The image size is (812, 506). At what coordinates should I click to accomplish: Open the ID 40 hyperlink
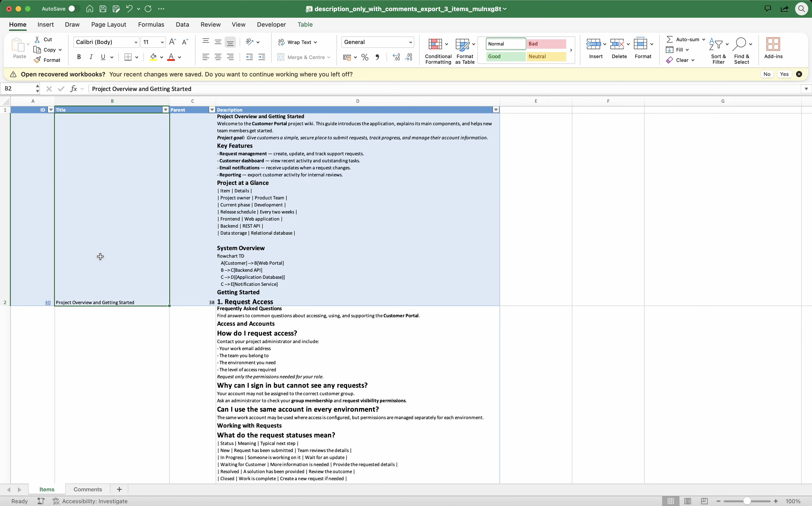pos(48,302)
